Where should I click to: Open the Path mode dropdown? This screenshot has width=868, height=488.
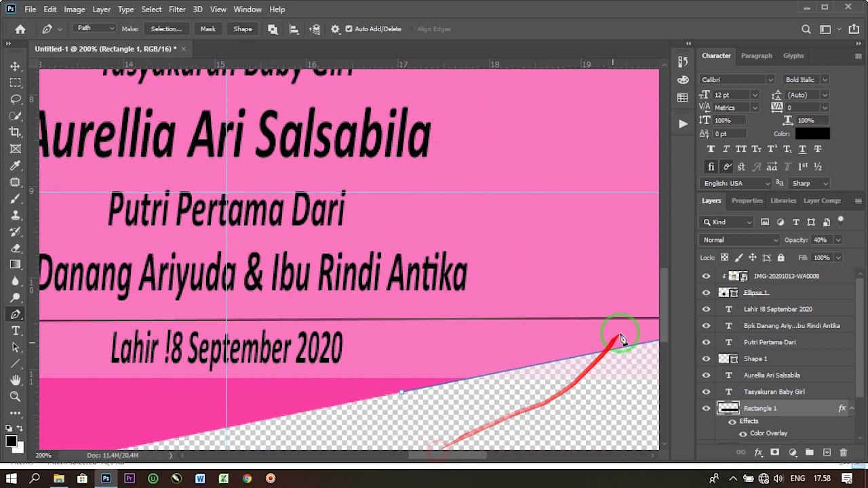click(x=95, y=28)
